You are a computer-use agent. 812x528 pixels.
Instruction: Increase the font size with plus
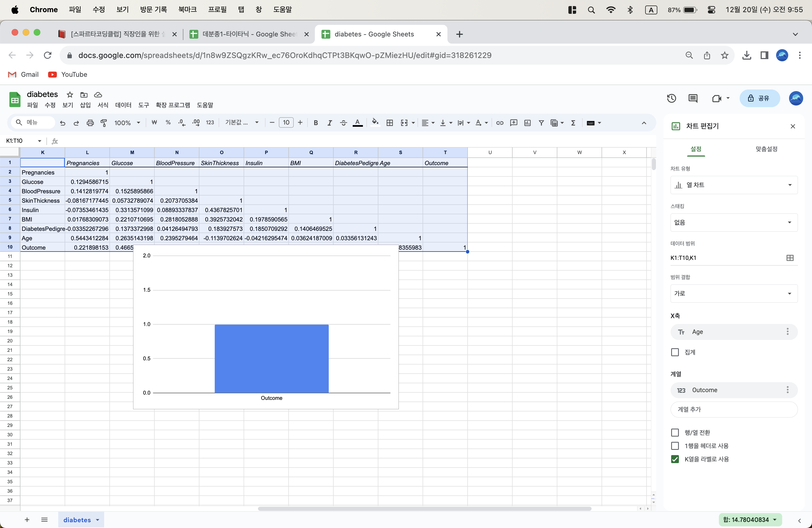click(300, 123)
